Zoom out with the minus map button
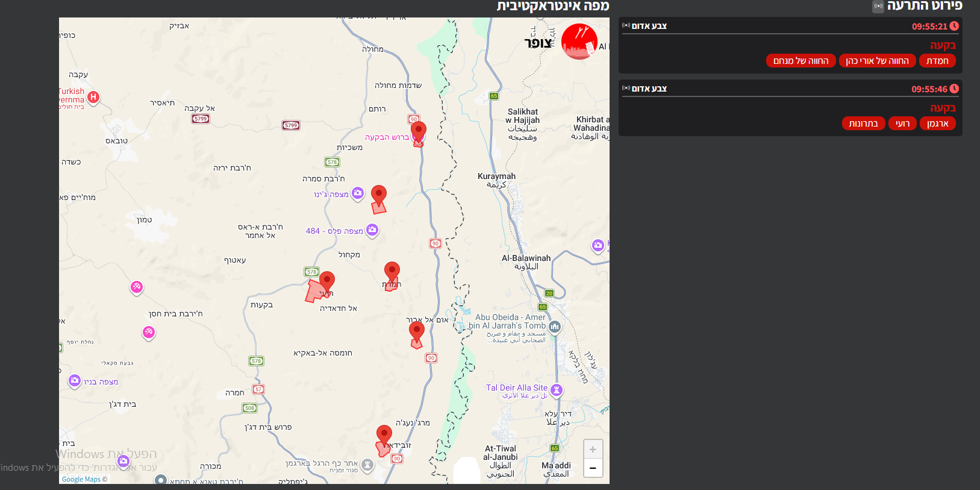The image size is (980, 490). point(593,468)
